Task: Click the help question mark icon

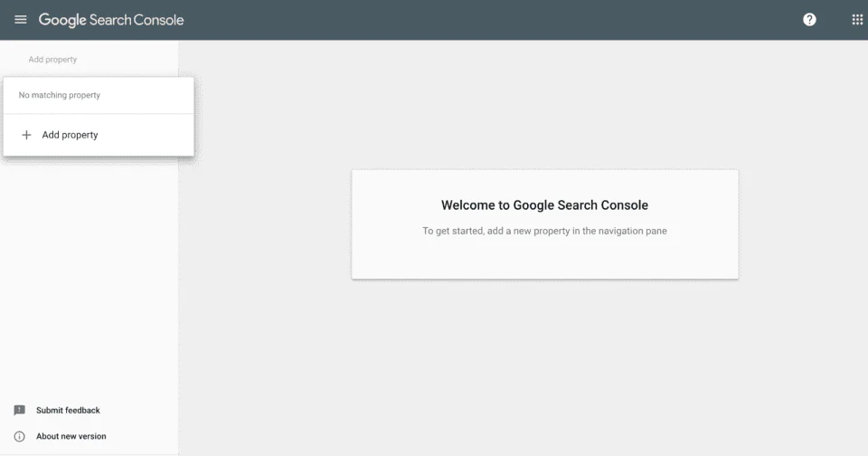Action: click(809, 20)
